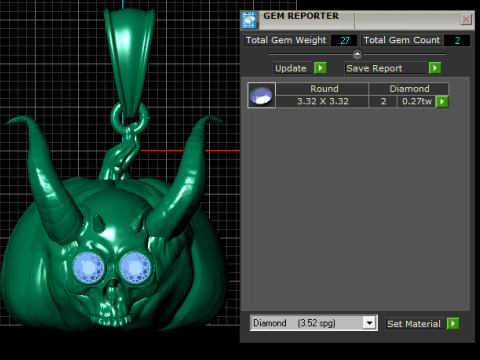This screenshot has height=360, width=480.
Task: Click the Diamond material cell in gem row
Action: tap(409, 89)
